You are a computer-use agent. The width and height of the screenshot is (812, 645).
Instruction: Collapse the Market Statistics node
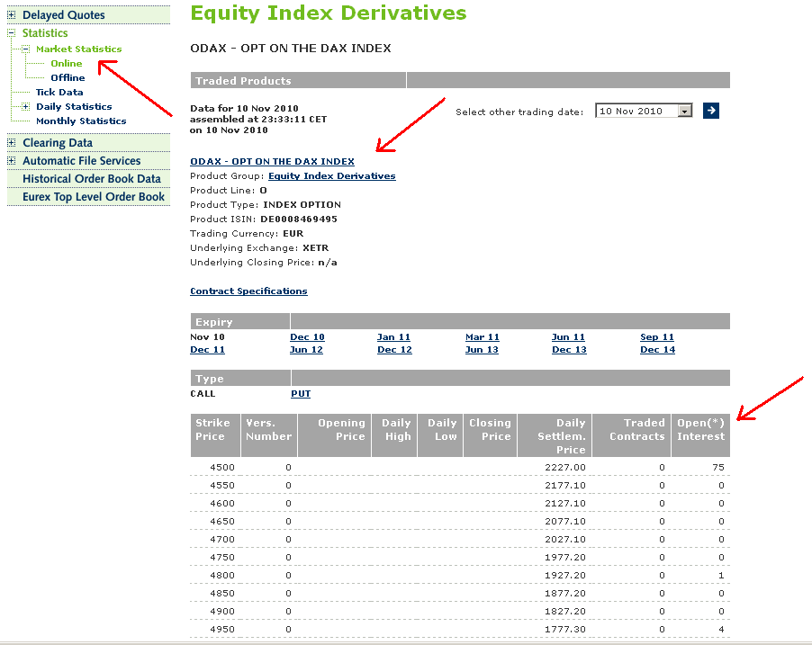coord(25,49)
